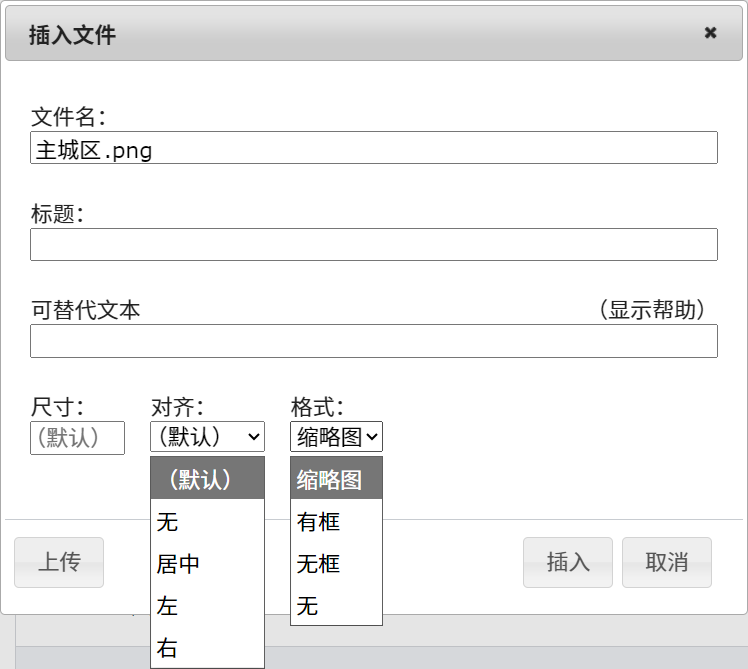Select (默认) option in 对齐 list
This screenshot has width=748, height=669.
coord(207,479)
